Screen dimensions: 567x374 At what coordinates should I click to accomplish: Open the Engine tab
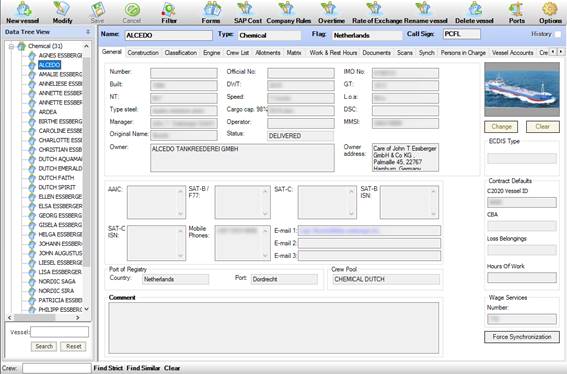click(x=212, y=53)
